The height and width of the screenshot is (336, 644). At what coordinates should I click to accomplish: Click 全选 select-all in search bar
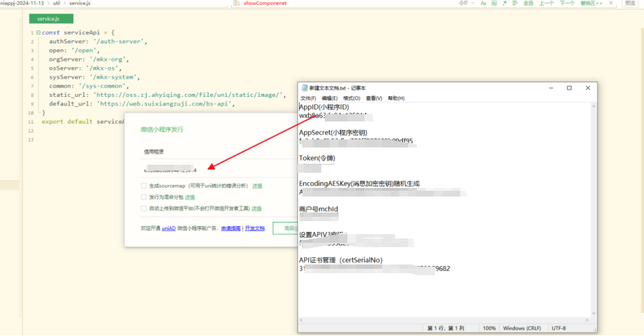coord(528,3)
